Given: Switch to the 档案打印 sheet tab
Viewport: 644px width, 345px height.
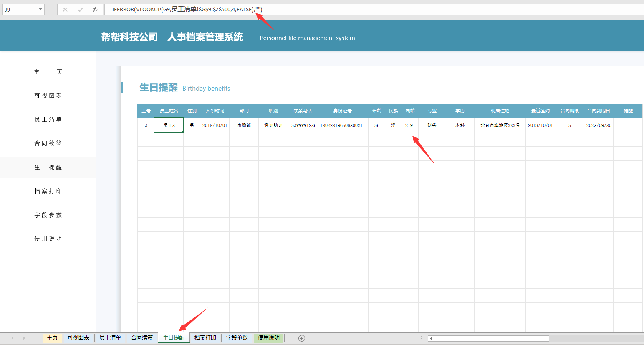Looking at the screenshot, I should pyautogui.click(x=205, y=338).
